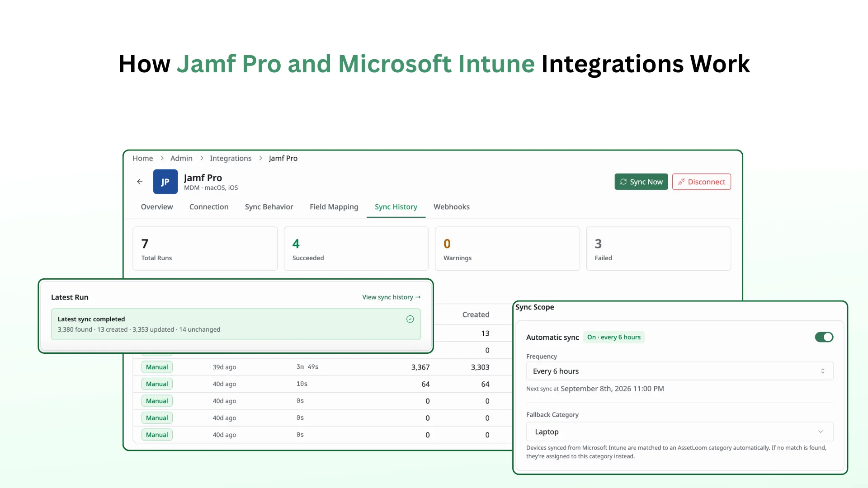Click the Manual badge in the 10s duration row
This screenshot has width=868, height=488.
click(x=157, y=384)
